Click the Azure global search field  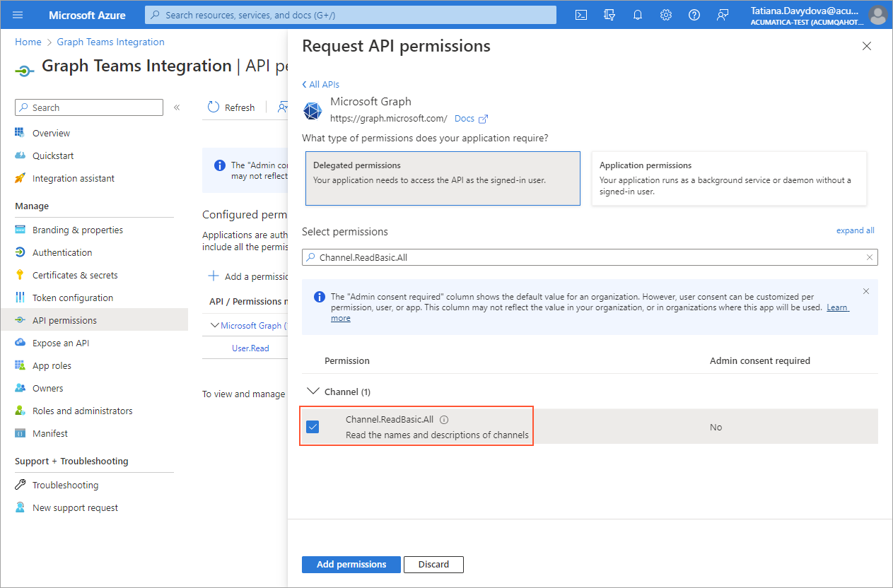point(351,15)
